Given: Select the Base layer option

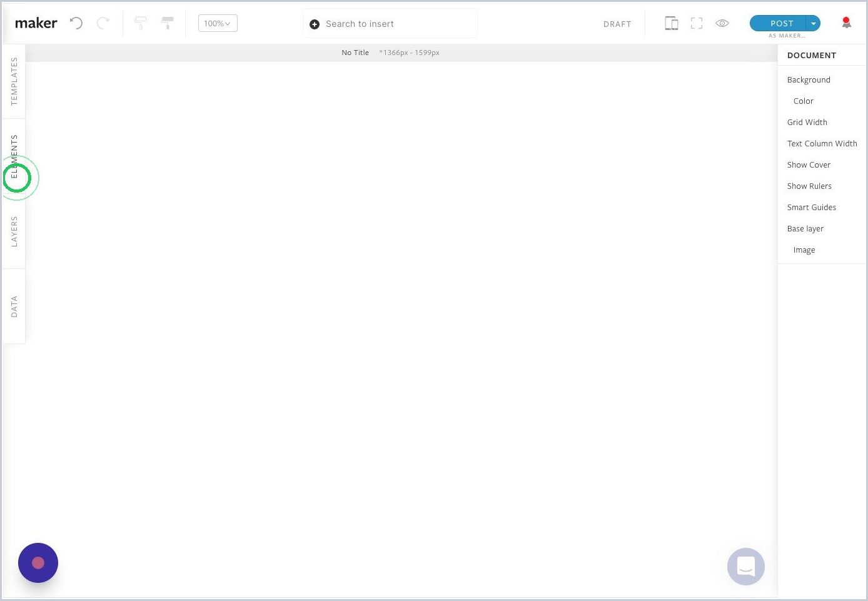Looking at the screenshot, I should pyautogui.click(x=805, y=229).
